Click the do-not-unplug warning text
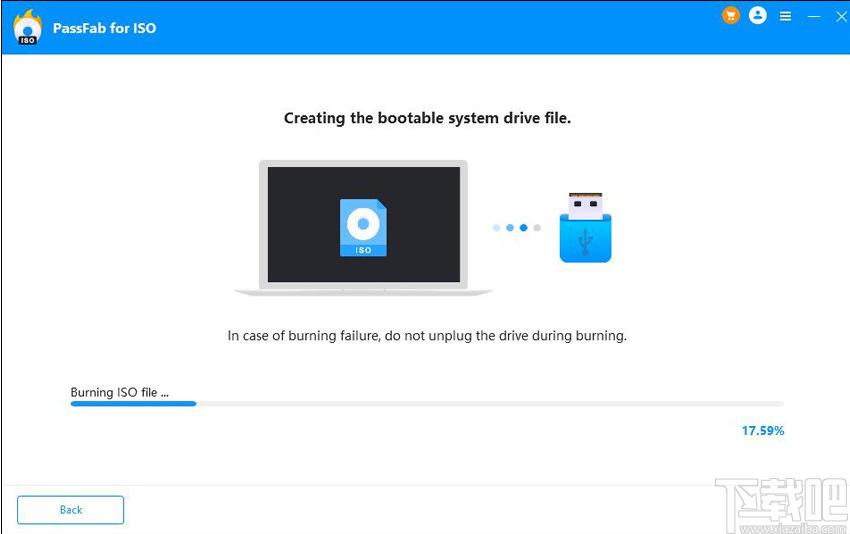Image resolution: width=850 pixels, height=534 pixels. (x=427, y=336)
